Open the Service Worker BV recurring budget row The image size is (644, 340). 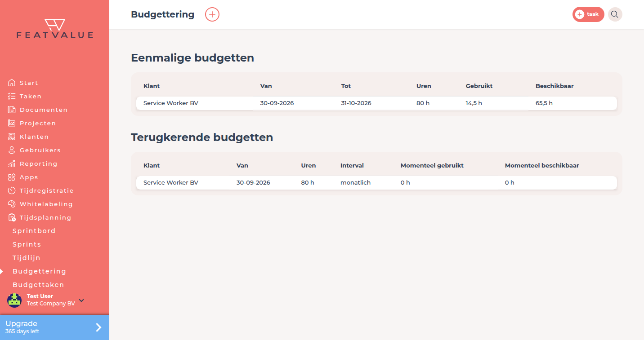376,183
